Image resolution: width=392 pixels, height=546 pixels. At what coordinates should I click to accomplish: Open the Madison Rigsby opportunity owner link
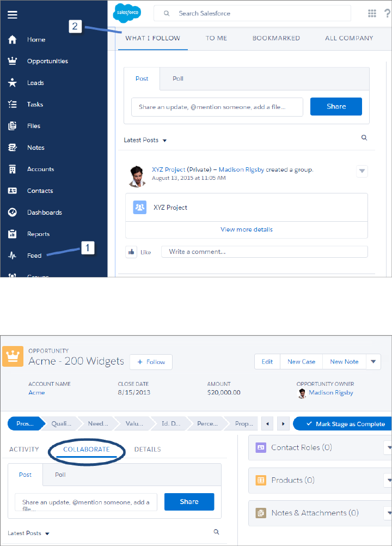(x=331, y=392)
